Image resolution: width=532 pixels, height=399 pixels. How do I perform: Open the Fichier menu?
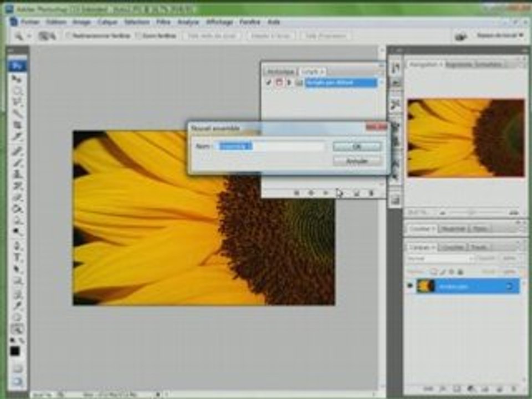[x=30, y=22]
